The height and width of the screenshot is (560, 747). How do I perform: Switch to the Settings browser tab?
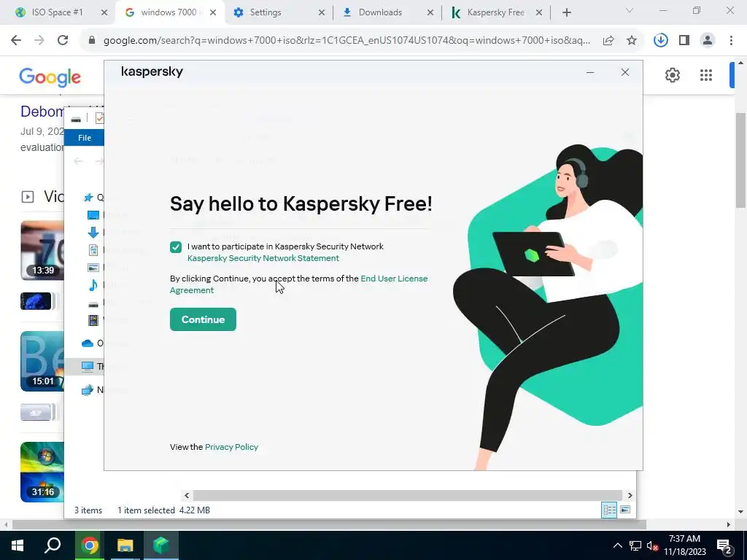pyautogui.click(x=266, y=12)
